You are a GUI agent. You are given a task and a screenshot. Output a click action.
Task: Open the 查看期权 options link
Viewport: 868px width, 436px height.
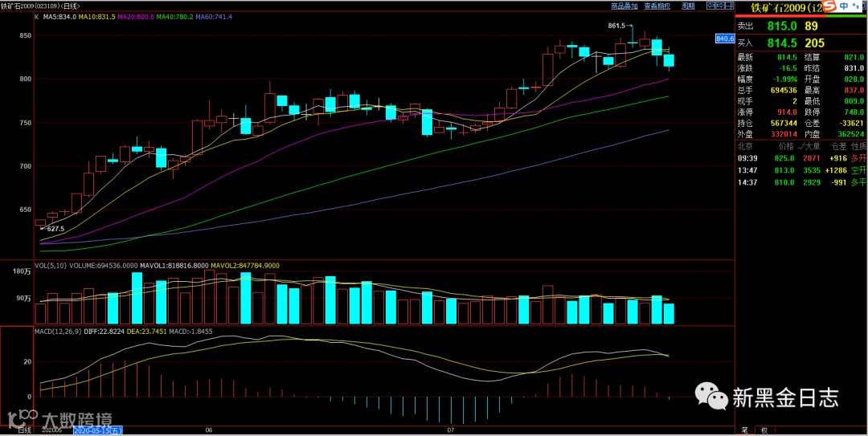[x=657, y=6]
